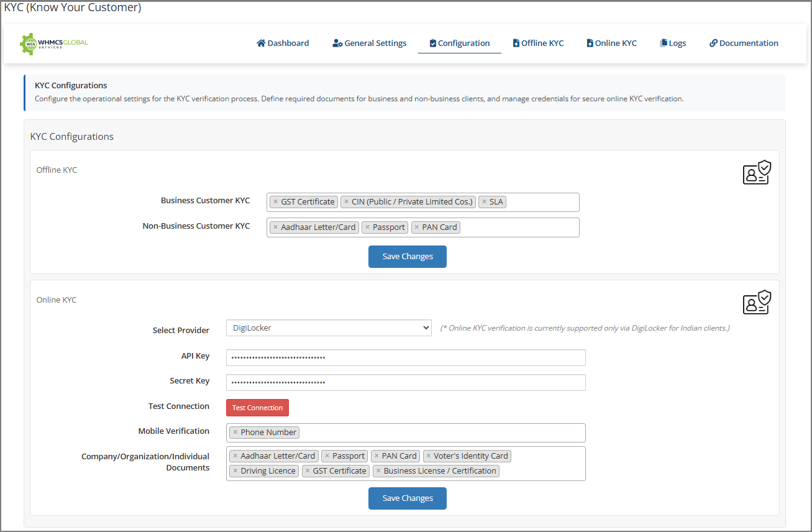Click the Offline KYC ID card shield icon
The image size is (812, 532).
point(757,173)
